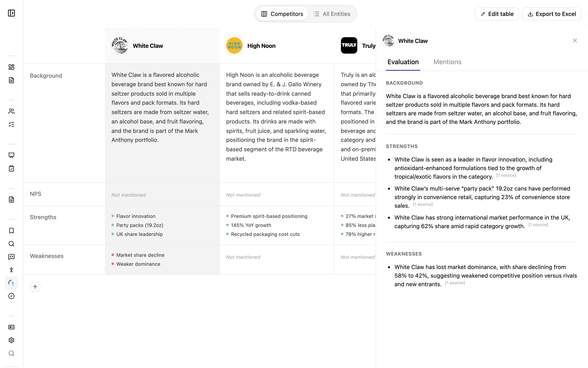
Task: Open source link for flavor innovation strength
Action: pos(506,175)
